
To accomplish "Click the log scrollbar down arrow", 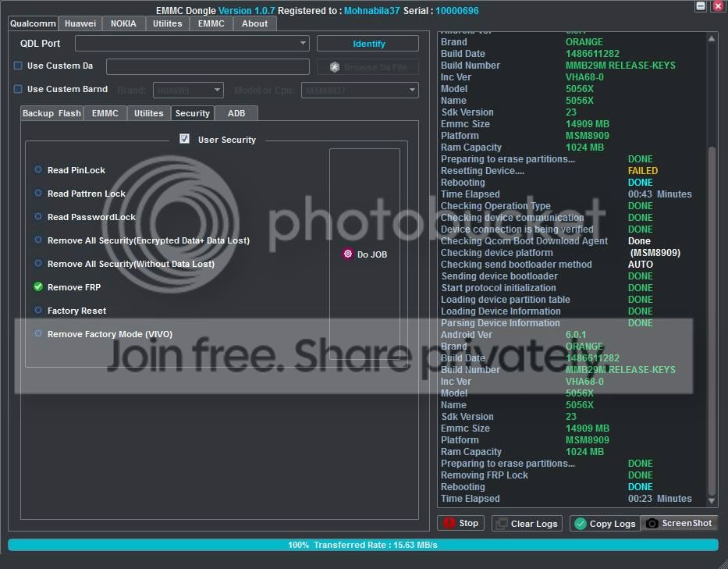I will pos(712,500).
